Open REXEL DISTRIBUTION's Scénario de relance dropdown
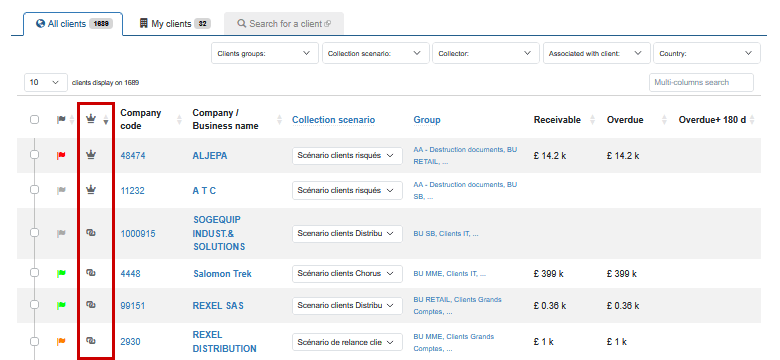Viewport: 780px width, 360px height. click(x=347, y=342)
